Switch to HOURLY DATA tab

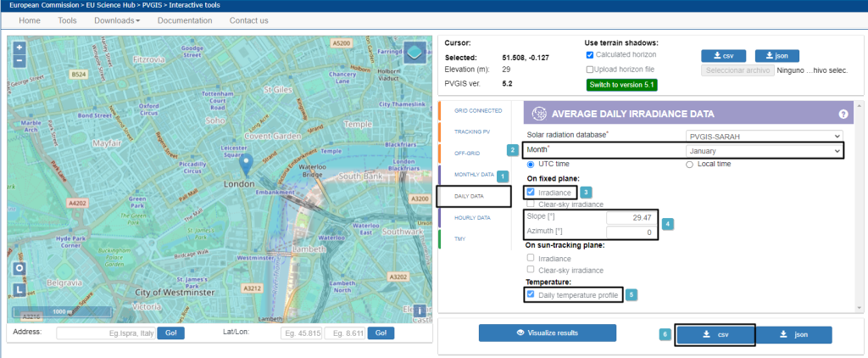(x=474, y=218)
